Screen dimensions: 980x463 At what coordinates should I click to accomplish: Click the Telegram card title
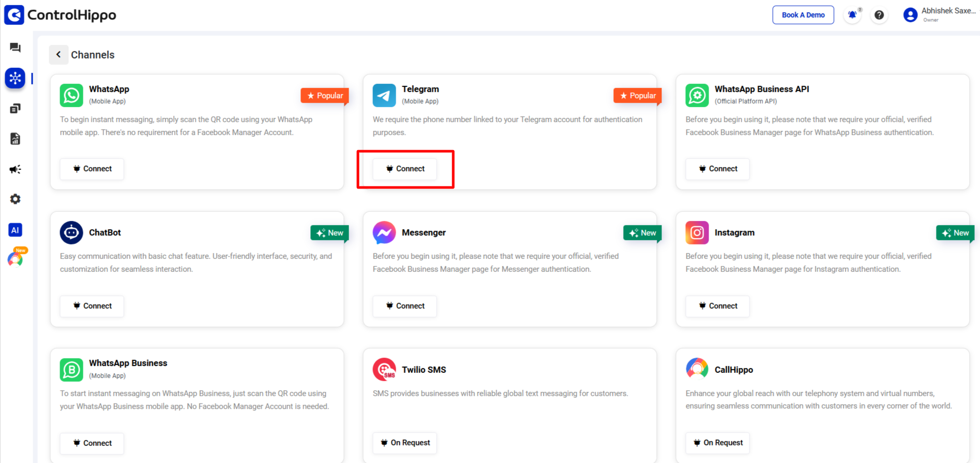click(x=420, y=89)
